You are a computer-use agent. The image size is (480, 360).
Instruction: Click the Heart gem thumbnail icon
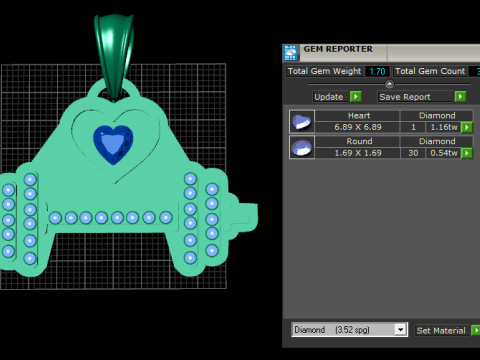pyautogui.click(x=302, y=122)
